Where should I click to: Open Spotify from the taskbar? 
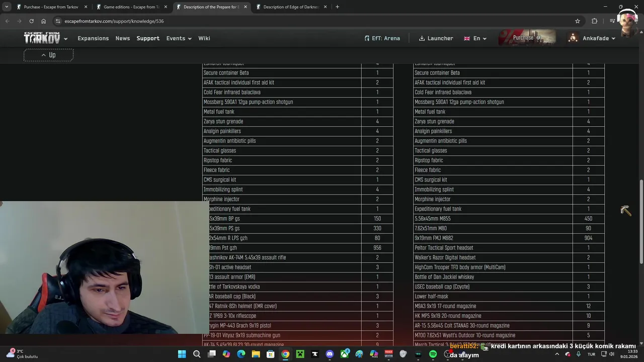coord(433,354)
